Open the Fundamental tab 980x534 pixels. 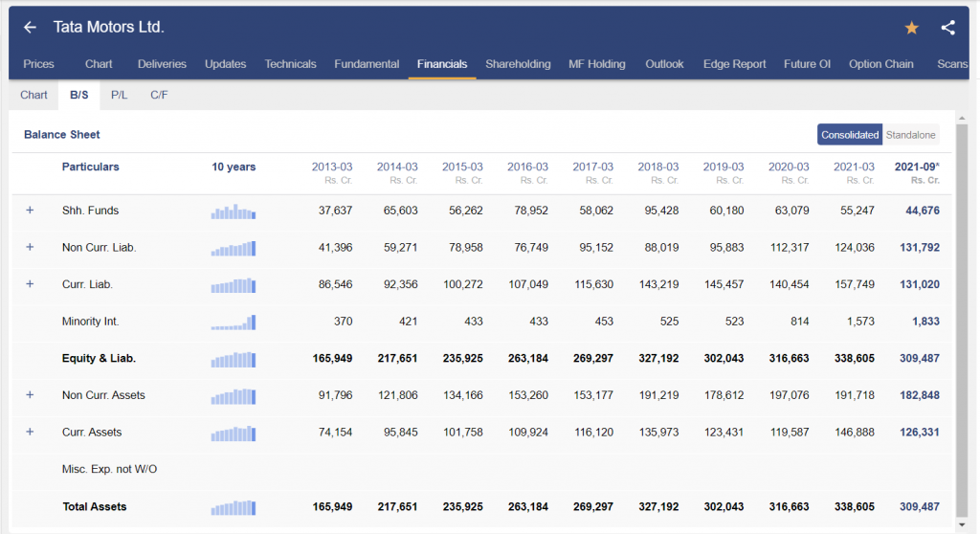(x=367, y=64)
